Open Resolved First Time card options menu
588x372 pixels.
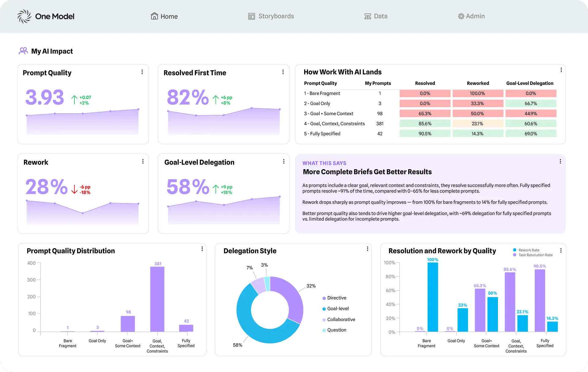tap(283, 72)
